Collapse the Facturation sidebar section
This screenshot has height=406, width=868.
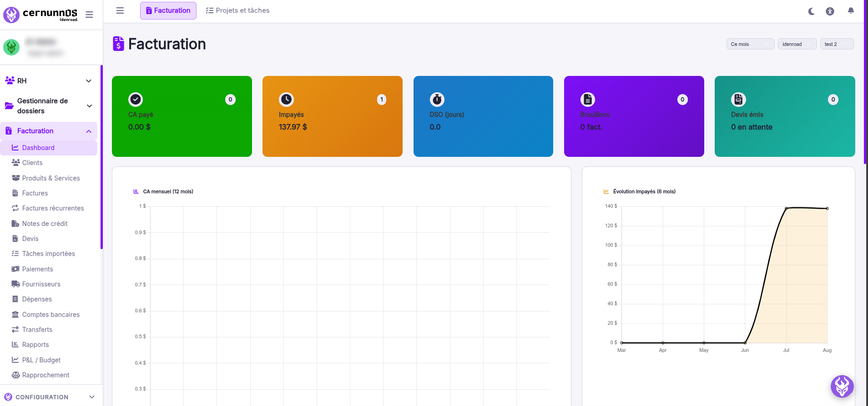(49, 131)
